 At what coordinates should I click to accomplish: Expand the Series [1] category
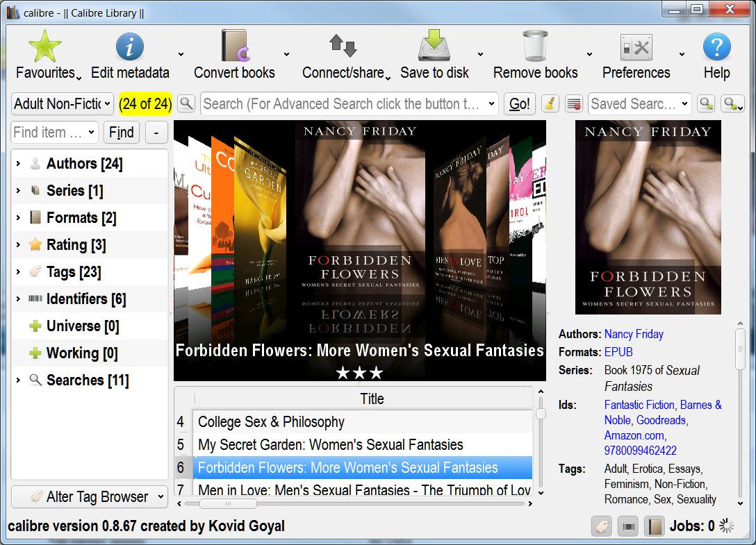pos(18,191)
